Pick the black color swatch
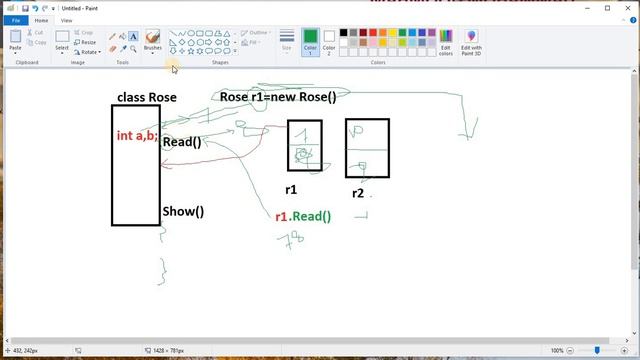Screen dimensions: 640x360 point(344,33)
